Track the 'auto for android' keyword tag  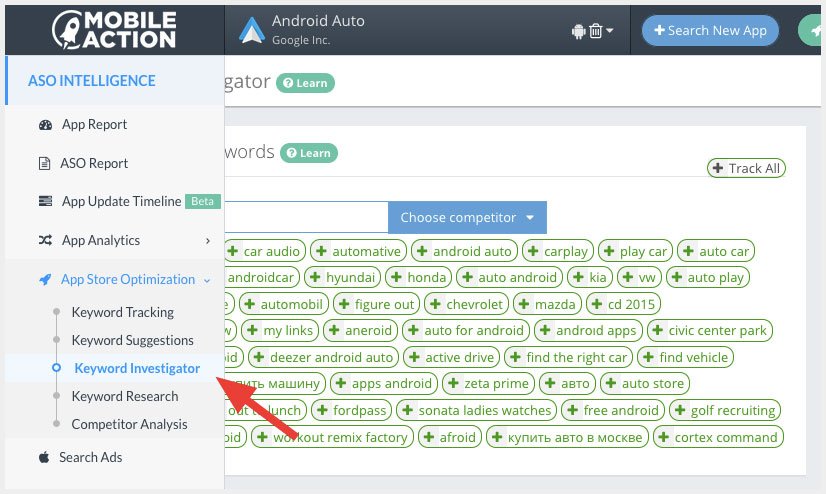(x=466, y=330)
